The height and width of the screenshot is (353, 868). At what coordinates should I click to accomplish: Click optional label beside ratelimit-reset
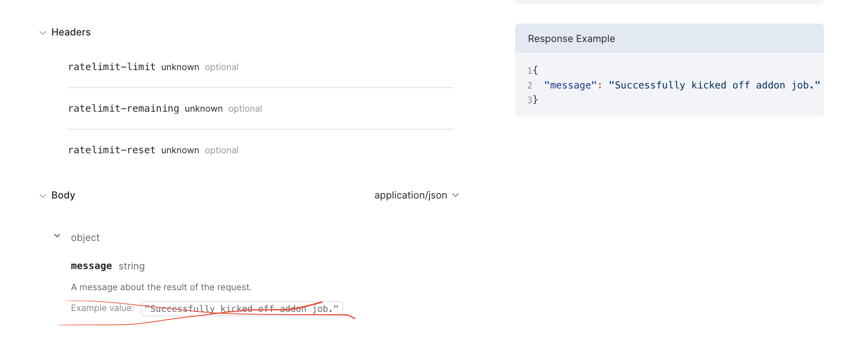(x=222, y=150)
